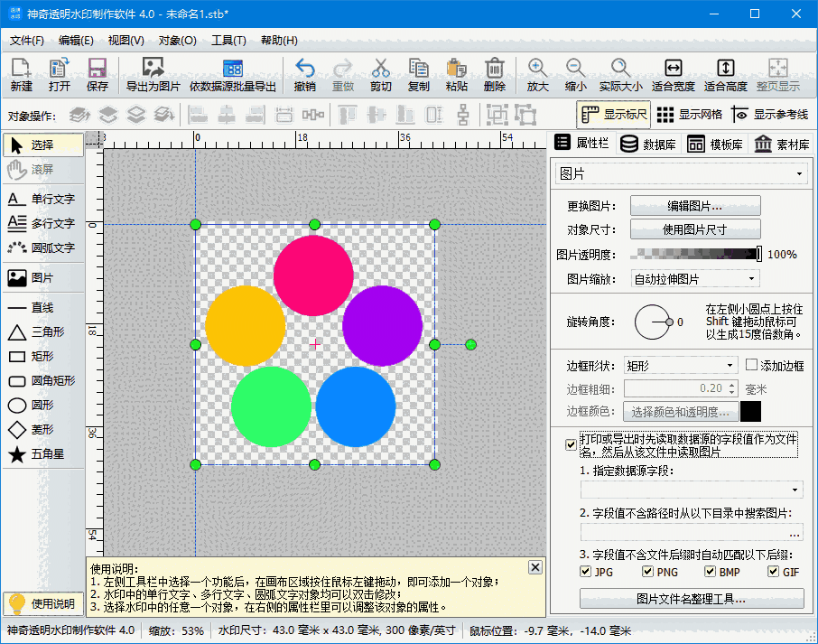Open the 自动拉伸图片 image scaling dropdown
Viewport: 818px width, 644px height.
click(694, 278)
